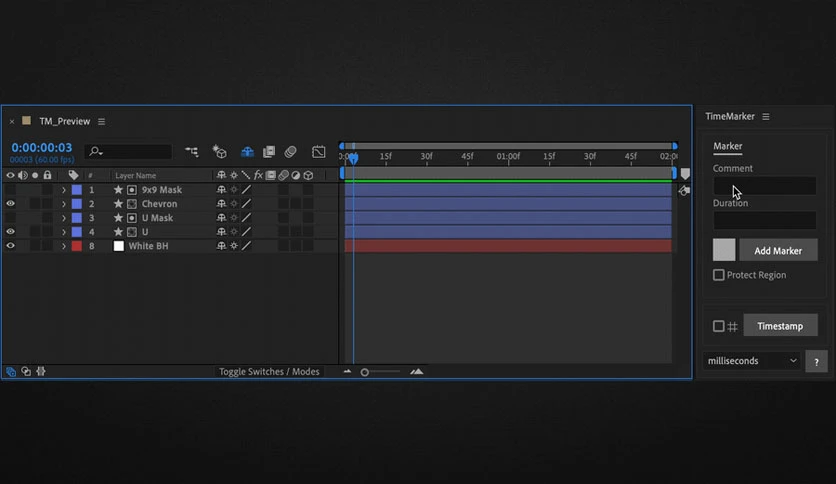Click the Layer Name column header

coord(135,175)
